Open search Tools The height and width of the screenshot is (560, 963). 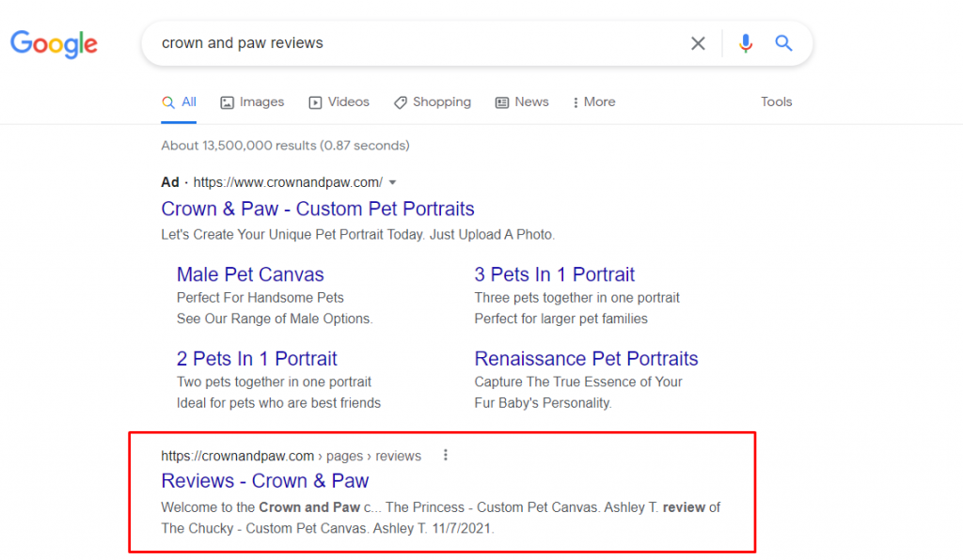[776, 101]
